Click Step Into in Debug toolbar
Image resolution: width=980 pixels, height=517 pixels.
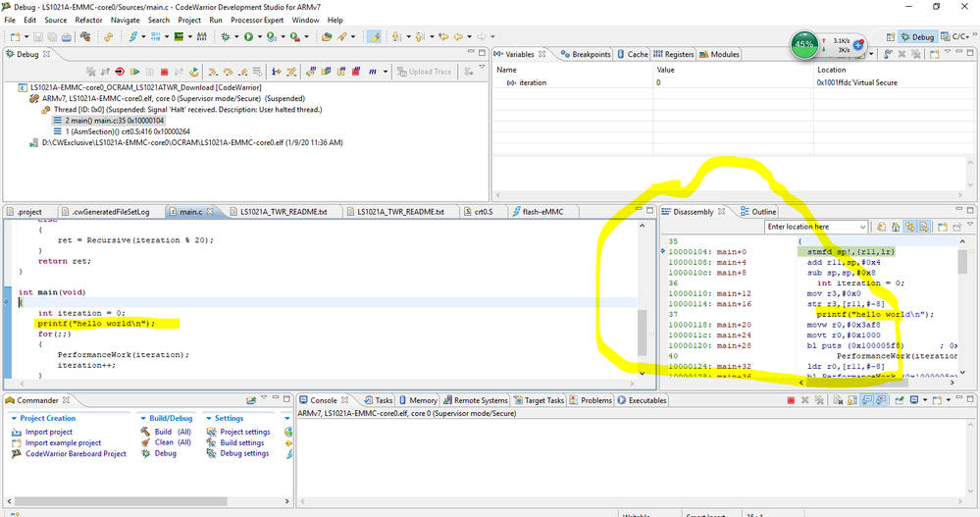[x=213, y=72]
